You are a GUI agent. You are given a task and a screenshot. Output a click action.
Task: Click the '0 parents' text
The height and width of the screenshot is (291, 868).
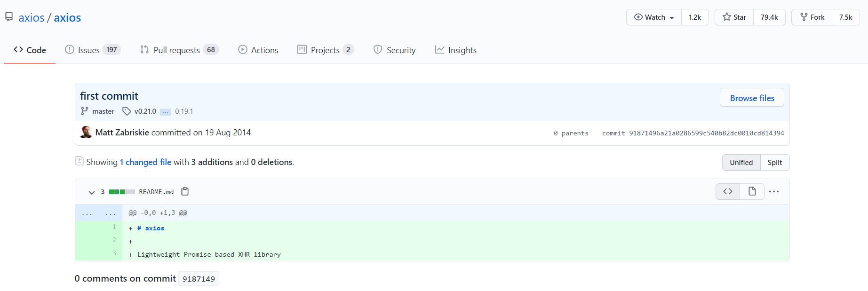tap(571, 133)
